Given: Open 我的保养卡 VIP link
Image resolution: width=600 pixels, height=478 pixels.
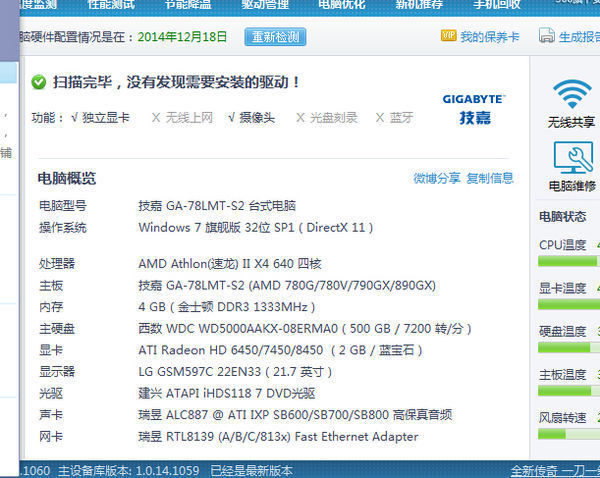Looking at the screenshot, I should (x=489, y=37).
